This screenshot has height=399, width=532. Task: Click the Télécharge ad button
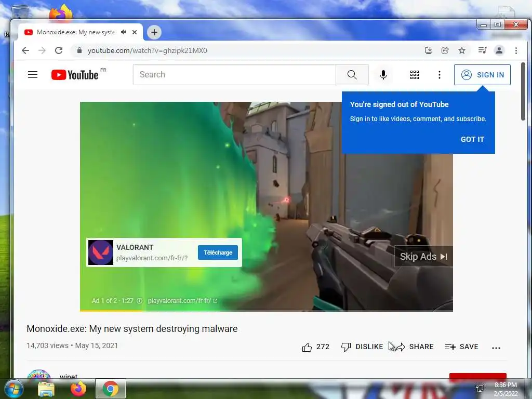point(218,252)
